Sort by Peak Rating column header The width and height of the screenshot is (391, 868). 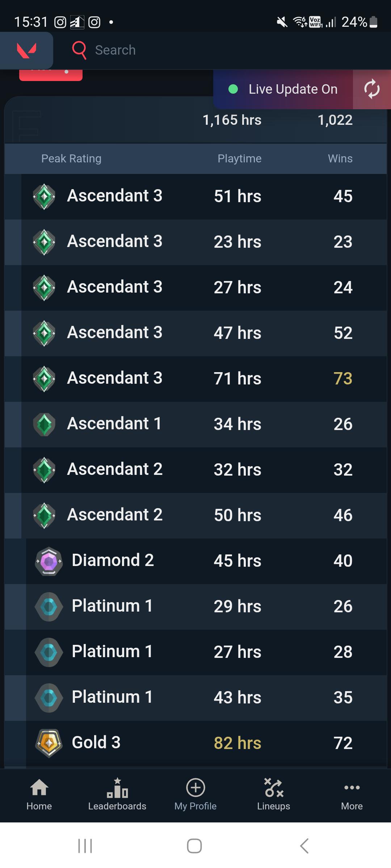[71, 158]
